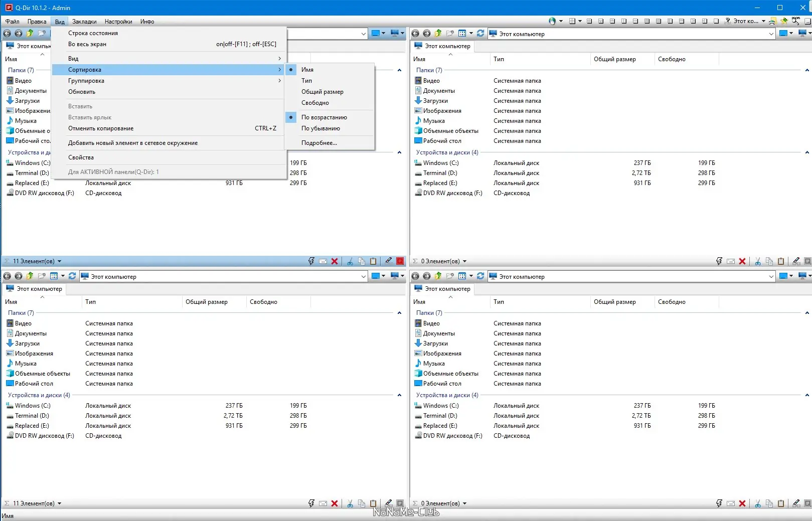The width and height of the screenshot is (812, 521).
Task: Click the paste clipboard icon in bottom-left pane
Action: 373,503
